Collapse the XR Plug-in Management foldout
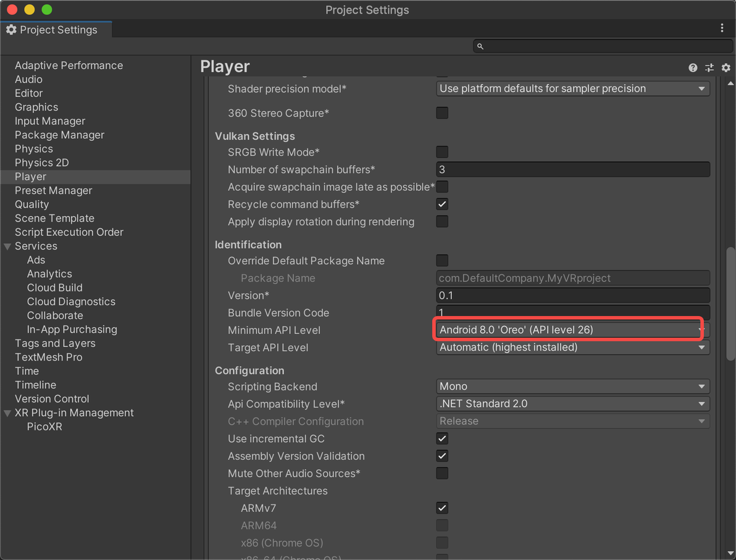This screenshot has height=560, width=736. click(x=7, y=413)
